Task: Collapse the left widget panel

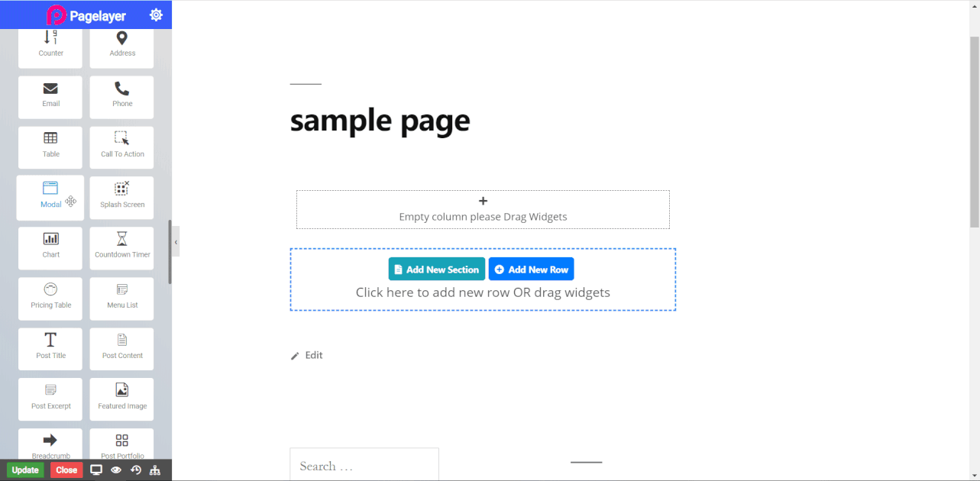Action: coord(176,241)
